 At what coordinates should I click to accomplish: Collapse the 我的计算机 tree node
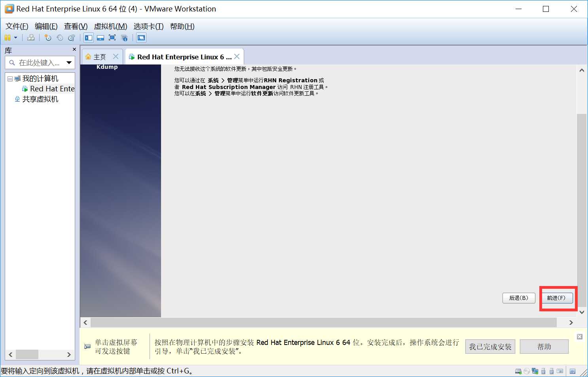[x=10, y=79]
